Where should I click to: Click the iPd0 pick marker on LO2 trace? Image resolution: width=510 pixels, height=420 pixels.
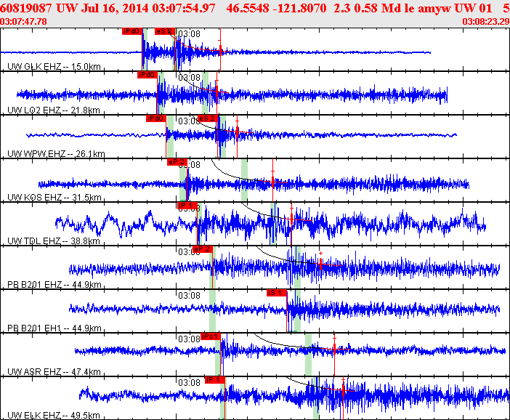147,75
